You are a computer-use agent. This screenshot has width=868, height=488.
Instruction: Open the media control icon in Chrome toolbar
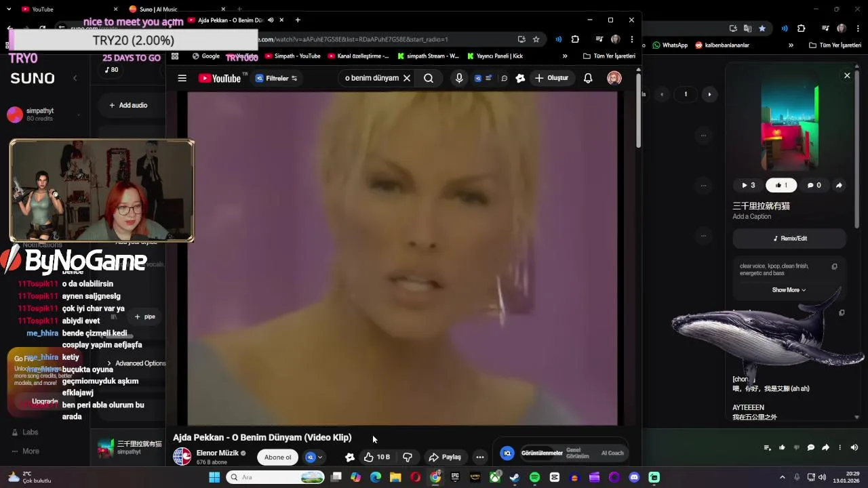(599, 39)
